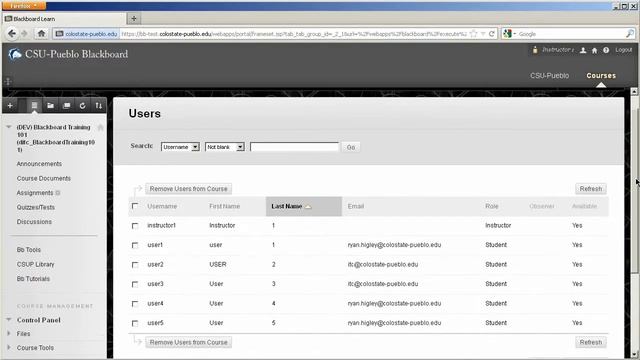Check the box for user1
640x360 pixels.
click(135, 245)
